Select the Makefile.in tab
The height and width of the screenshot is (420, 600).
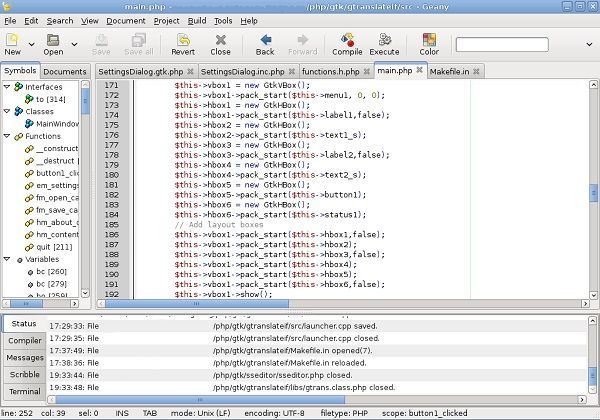[x=449, y=72]
